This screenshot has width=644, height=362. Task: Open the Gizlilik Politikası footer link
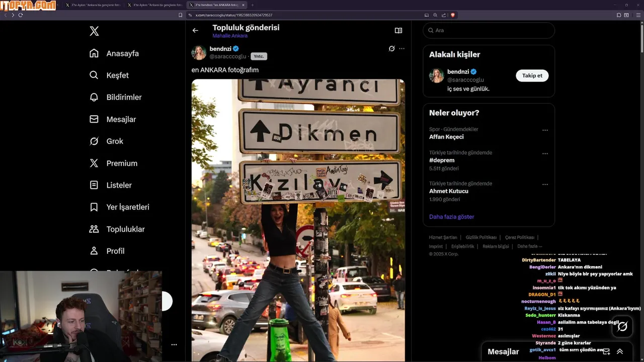pyautogui.click(x=481, y=237)
